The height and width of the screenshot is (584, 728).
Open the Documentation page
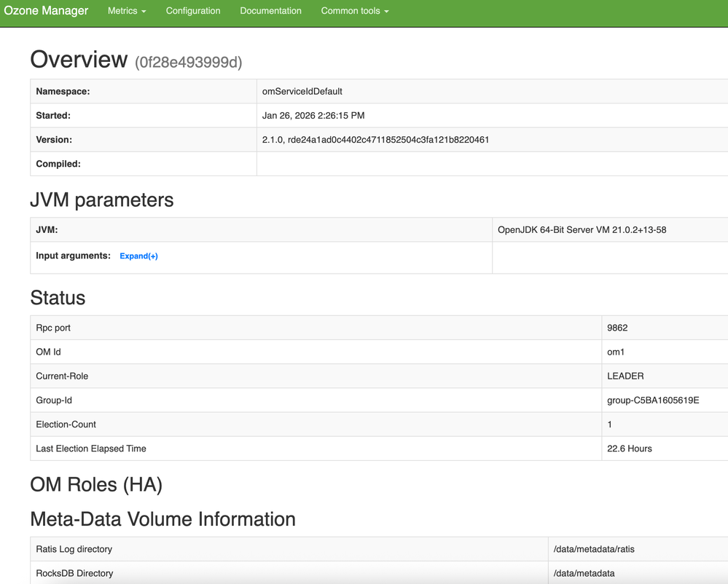click(270, 11)
